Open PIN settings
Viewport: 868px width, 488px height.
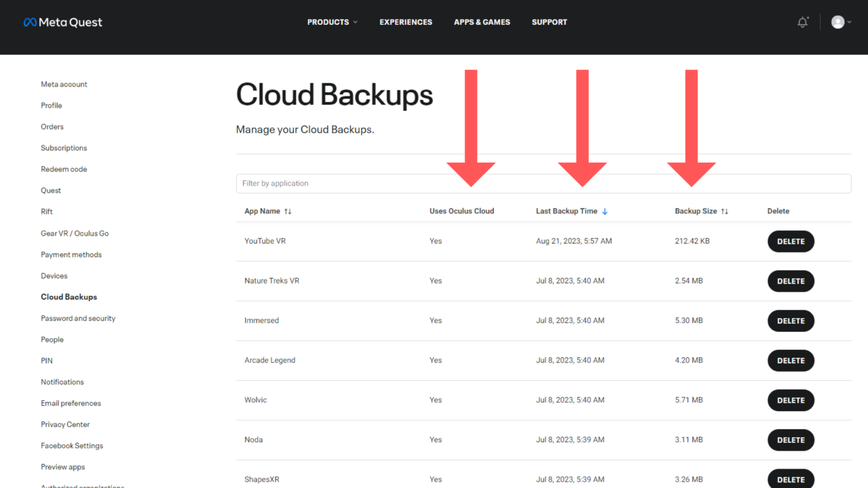click(46, 361)
